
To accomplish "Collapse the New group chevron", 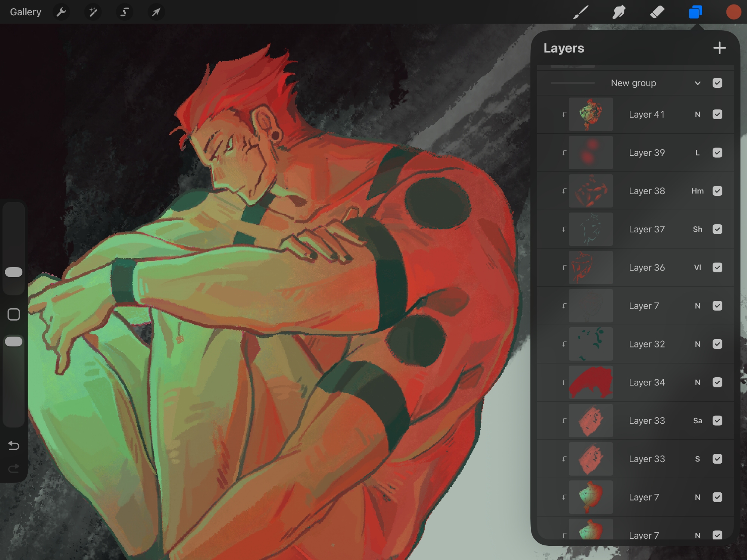I will [x=697, y=83].
